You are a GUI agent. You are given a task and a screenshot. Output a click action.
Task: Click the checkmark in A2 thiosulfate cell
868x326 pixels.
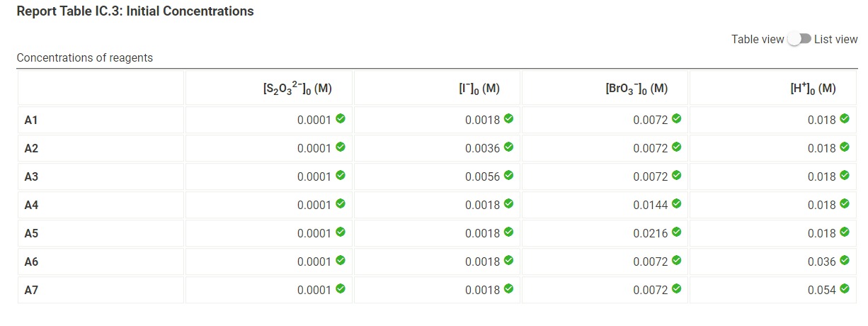341,147
